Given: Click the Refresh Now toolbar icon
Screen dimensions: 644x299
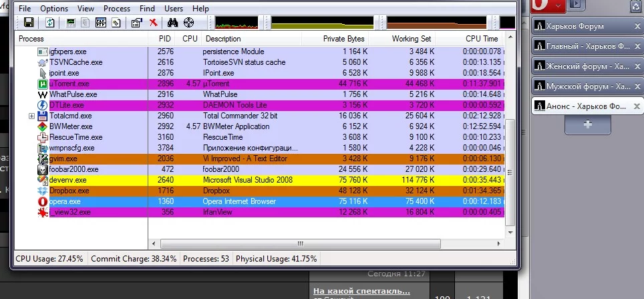Looking at the screenshot, I should tap(50, 23).
